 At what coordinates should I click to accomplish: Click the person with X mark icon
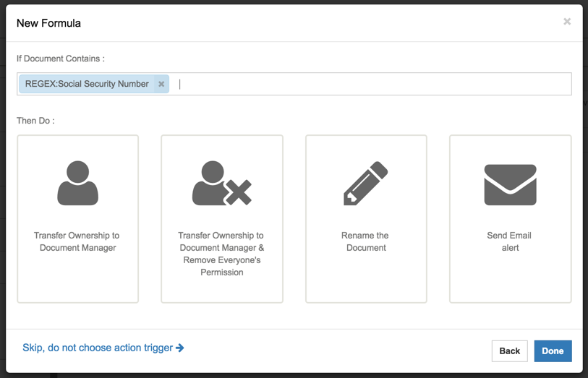[x=221, y=184]
